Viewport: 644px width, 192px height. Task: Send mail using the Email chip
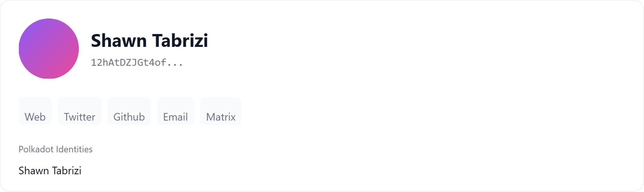point(175,112)
